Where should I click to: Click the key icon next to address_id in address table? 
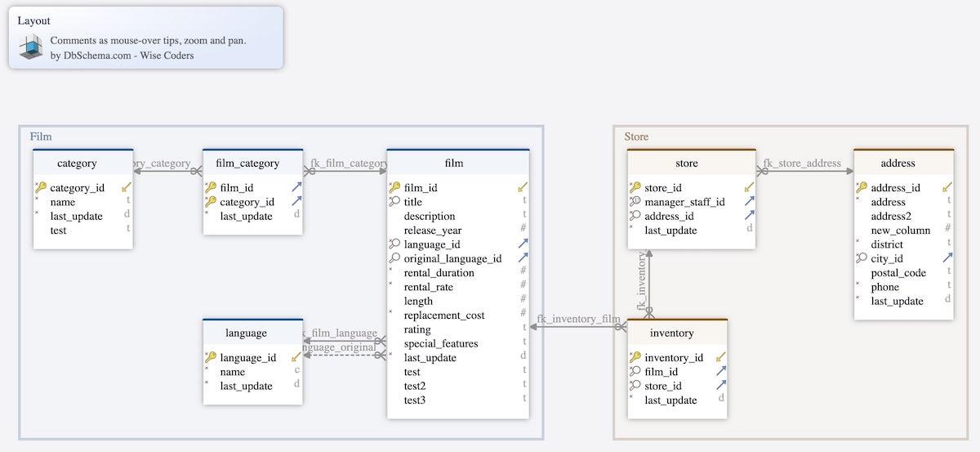click(861, 188)
